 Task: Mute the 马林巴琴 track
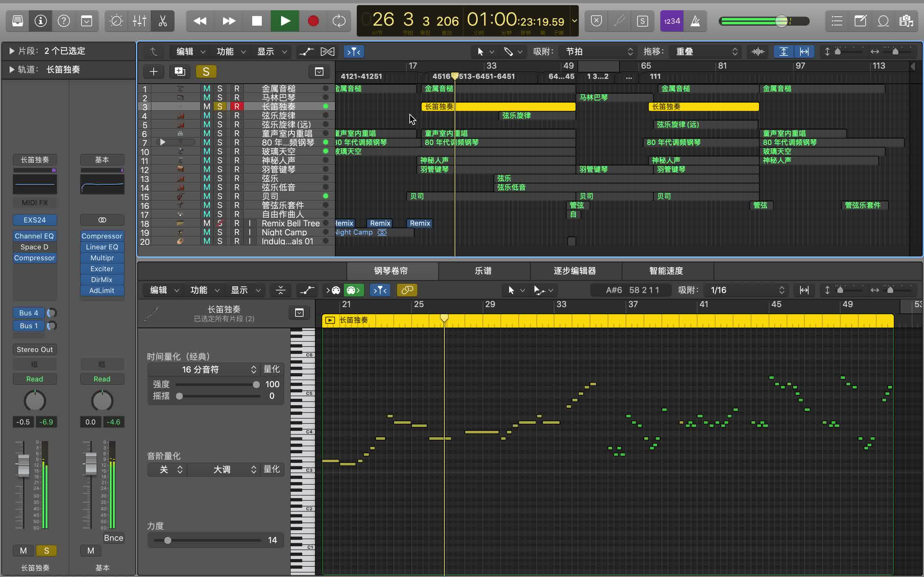click(207, 97)
